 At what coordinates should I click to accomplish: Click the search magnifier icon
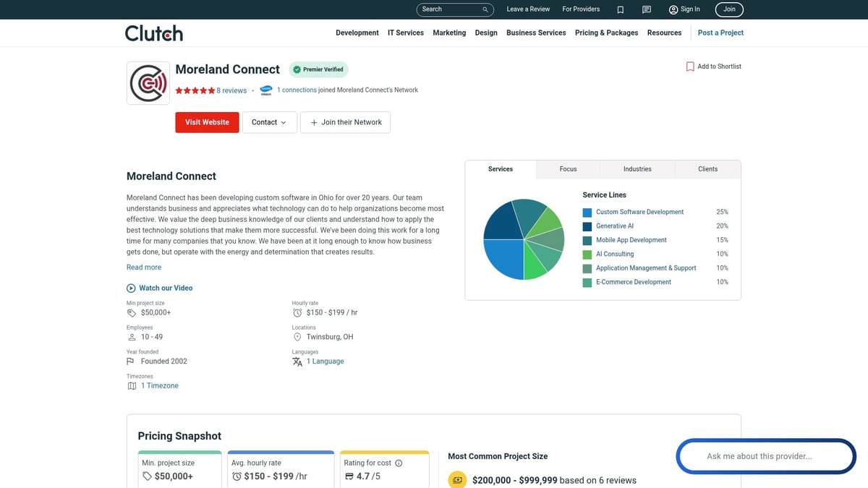[485, 9]
